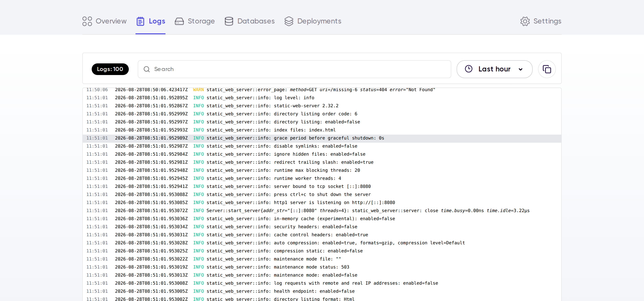Click the search magnifier icon
The width and height of the screenshot is (644, 301).
(x=147, y=69)
